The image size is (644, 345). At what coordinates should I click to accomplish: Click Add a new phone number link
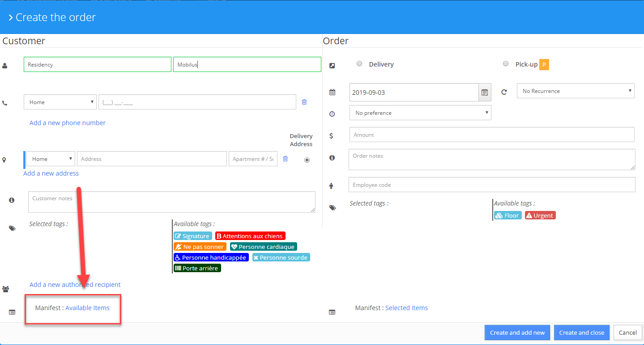coord(68,123)
